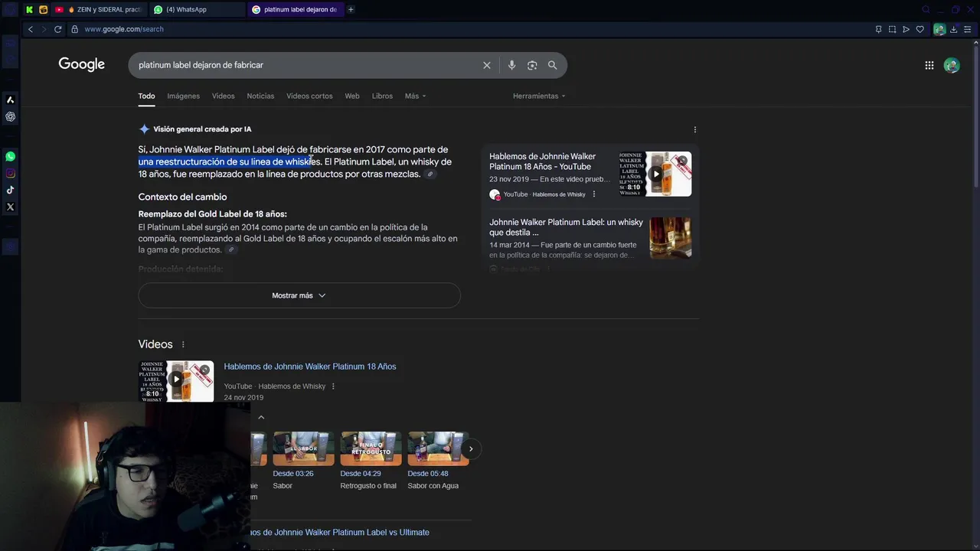
Task: Open the browser profile avatar extension
Action: (x=939, y=29)
